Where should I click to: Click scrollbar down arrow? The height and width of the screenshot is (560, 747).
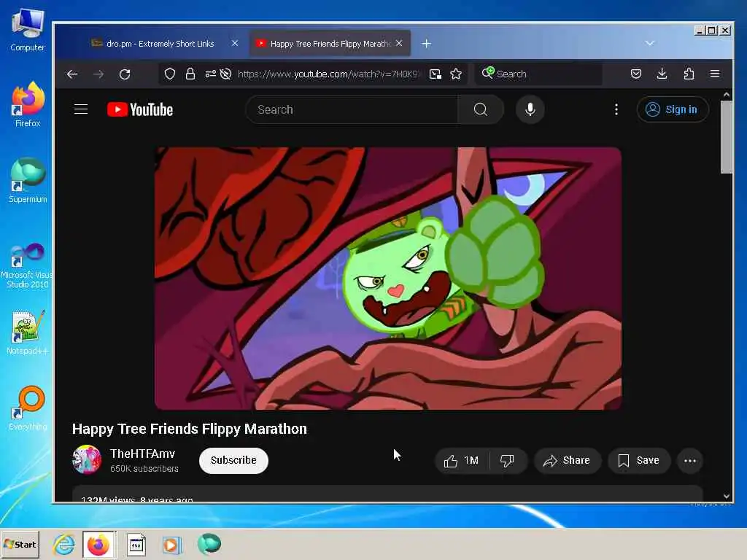click(726, 496)
